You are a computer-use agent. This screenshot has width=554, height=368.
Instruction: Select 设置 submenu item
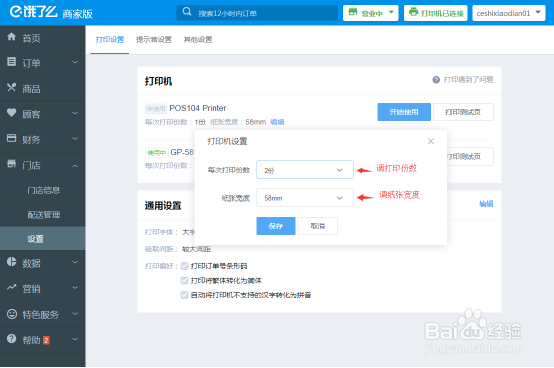click(42, 239)
